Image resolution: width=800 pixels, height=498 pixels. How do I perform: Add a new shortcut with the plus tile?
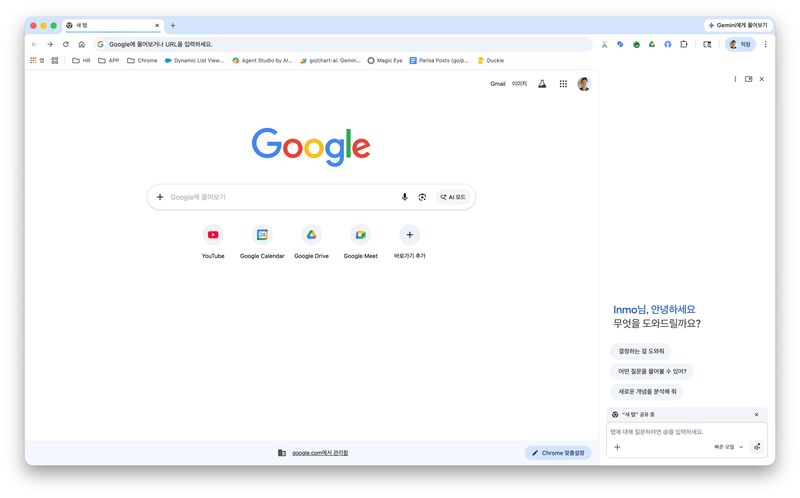(410, 242)
